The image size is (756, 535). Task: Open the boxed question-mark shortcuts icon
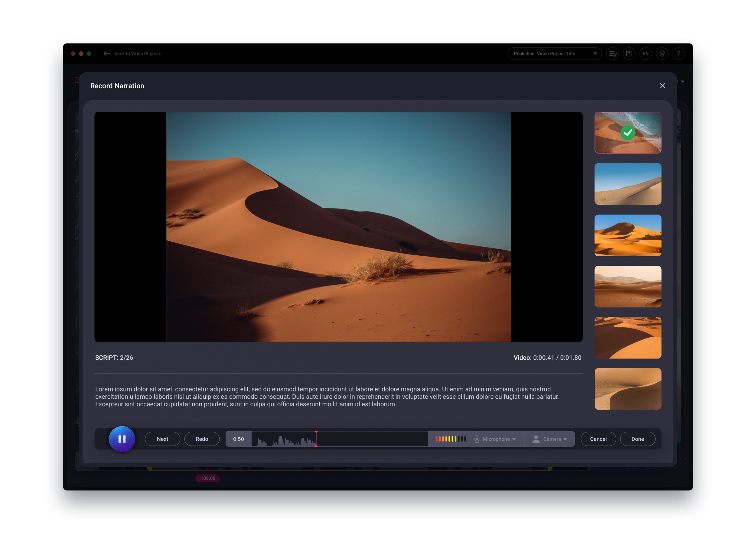coord(629,53)
